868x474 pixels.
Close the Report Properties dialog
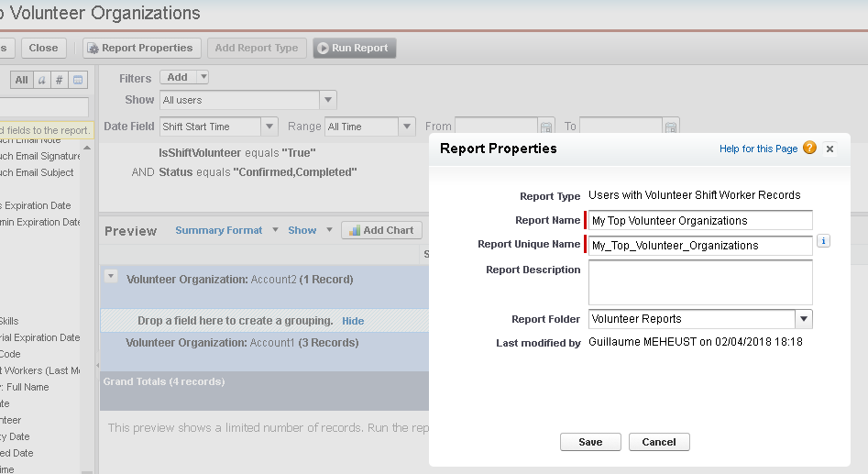830,149
